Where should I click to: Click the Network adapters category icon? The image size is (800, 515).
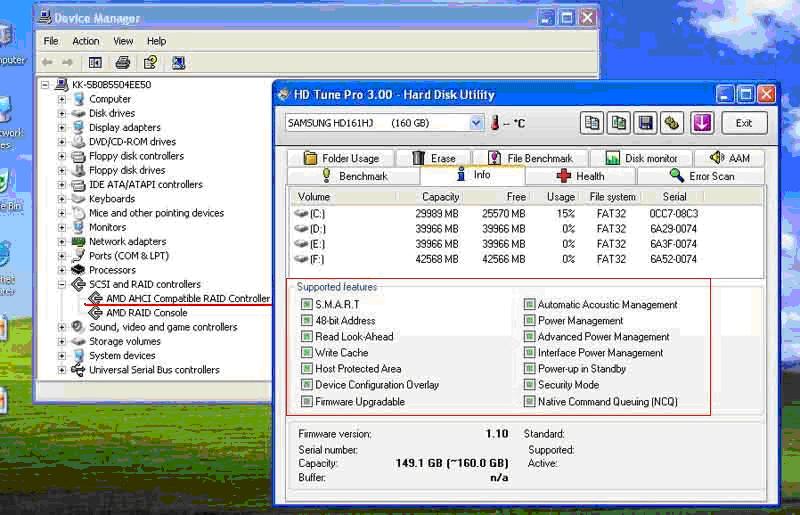[x=78, y=241]
